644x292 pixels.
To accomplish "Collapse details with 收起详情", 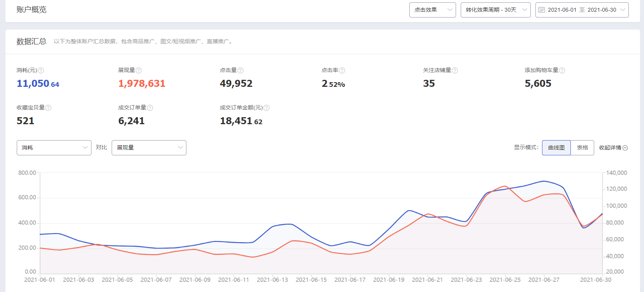I will click(613, 148).
